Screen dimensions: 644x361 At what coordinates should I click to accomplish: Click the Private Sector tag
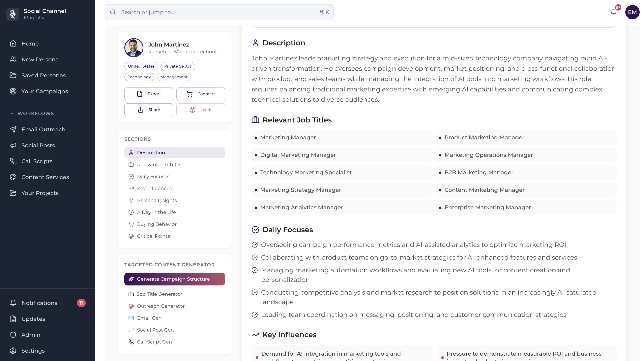(178, 66)
